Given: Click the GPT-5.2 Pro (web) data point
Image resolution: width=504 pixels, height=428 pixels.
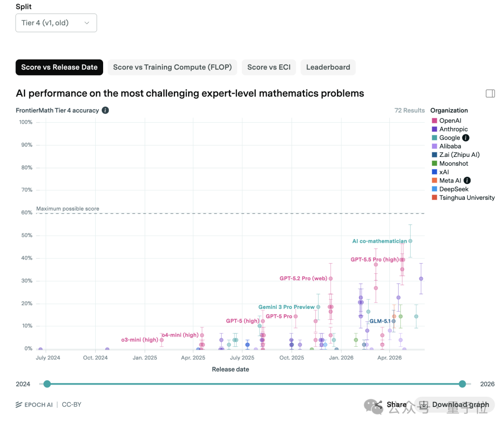Looking at the screenshot, I should 330,279.
